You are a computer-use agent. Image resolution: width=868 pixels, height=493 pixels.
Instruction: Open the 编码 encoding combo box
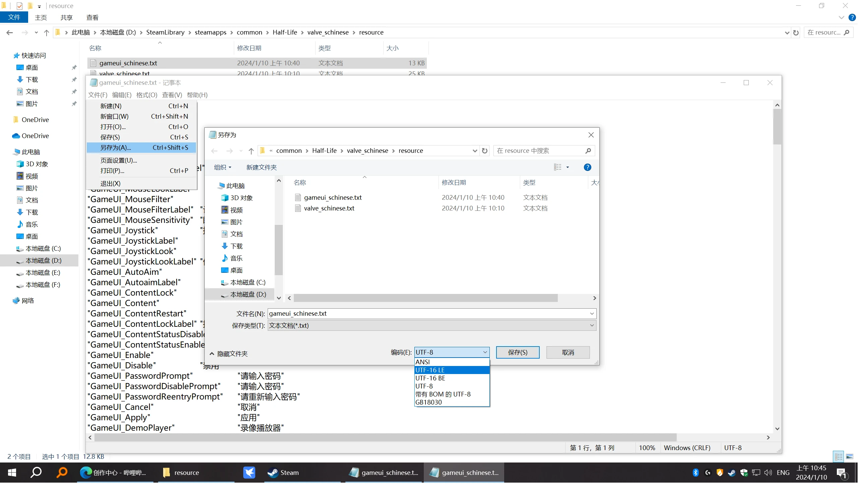coord(452,352)
